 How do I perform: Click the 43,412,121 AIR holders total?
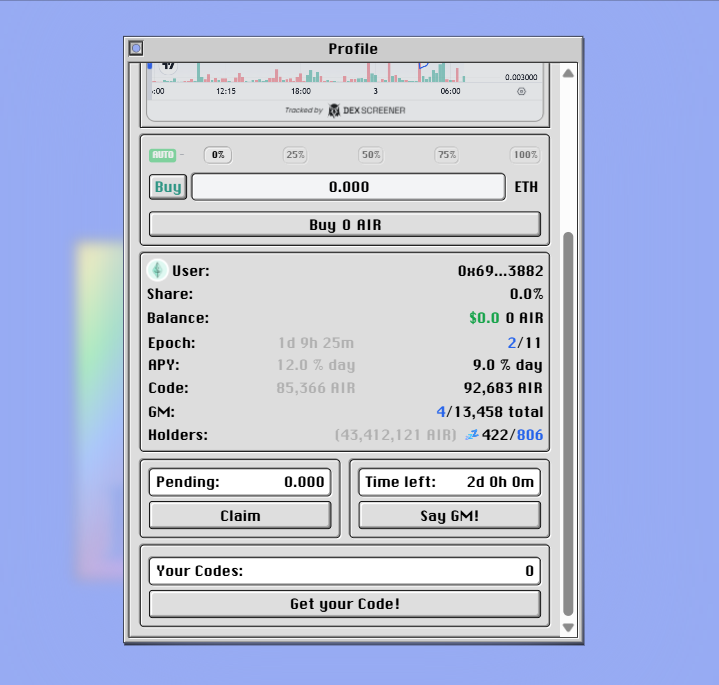[396, 435]
